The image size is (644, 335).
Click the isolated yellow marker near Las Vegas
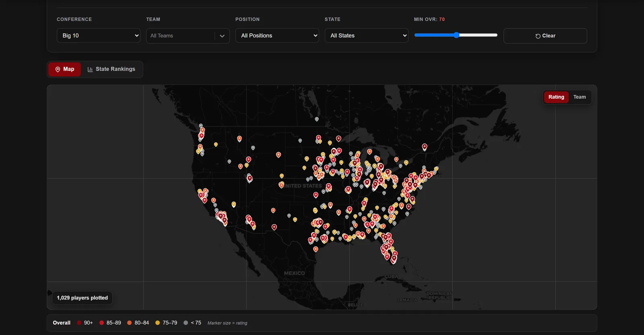(234, 204)
